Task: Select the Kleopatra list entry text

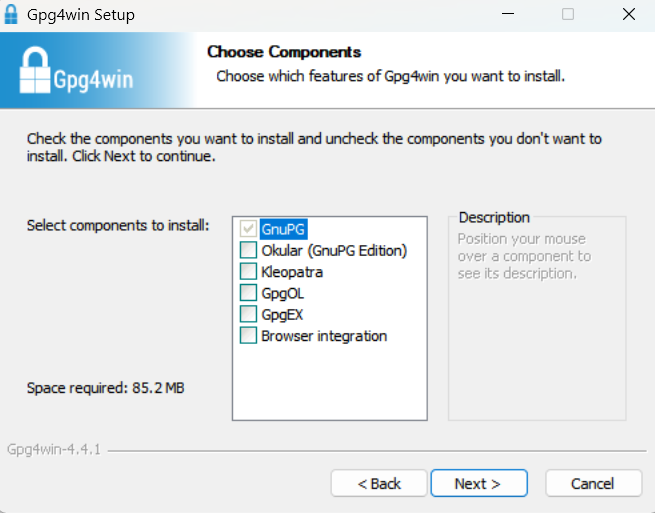Action: 292,272
